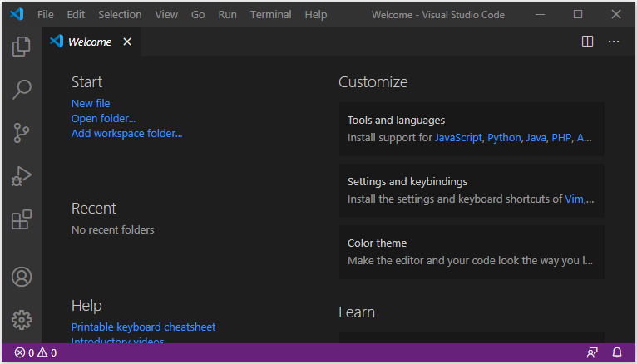Install Python support link
Viewport: 637px width, 364px height.
tap(504, 138)
